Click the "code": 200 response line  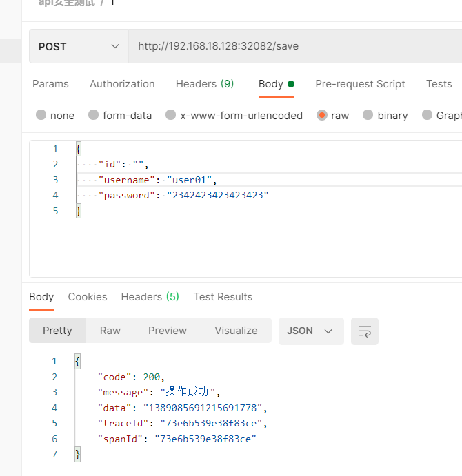(131, 377)
